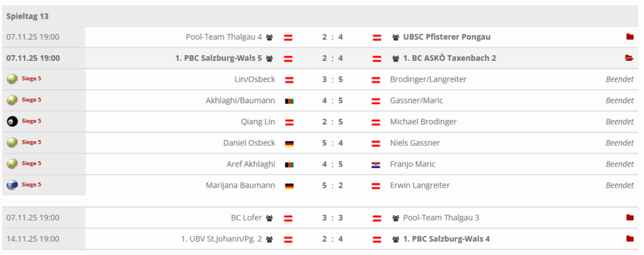
Task: Expand the folder for the St.Johann/Pg. 2 match
Action: [x=630, y=239]
